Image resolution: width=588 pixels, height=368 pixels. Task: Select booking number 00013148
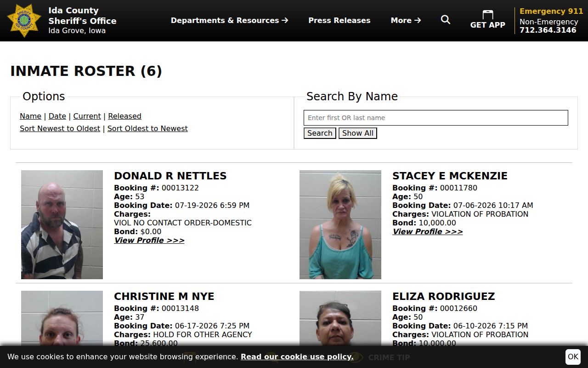(180, 309)
